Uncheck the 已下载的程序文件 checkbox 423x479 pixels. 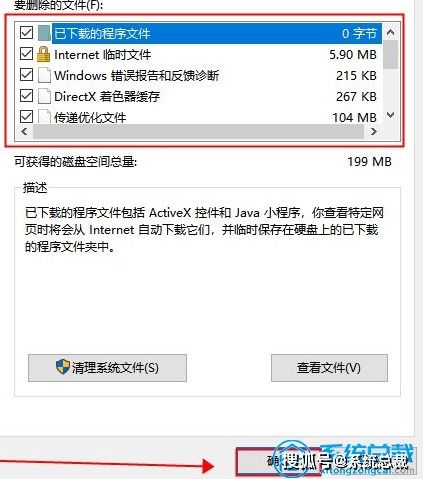pyautogui.click(x=26, y=33)
